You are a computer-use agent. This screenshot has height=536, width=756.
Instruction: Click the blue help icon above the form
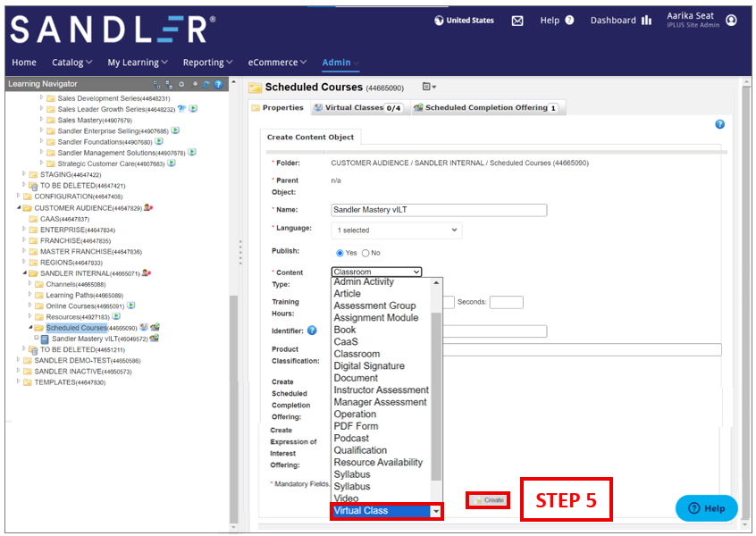(x=720, y=124)
